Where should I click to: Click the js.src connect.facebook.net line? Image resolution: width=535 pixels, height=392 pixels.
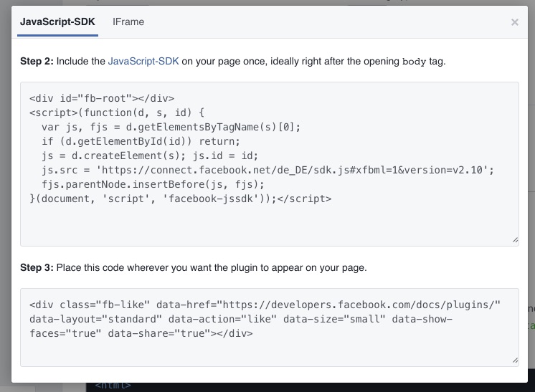267,170
